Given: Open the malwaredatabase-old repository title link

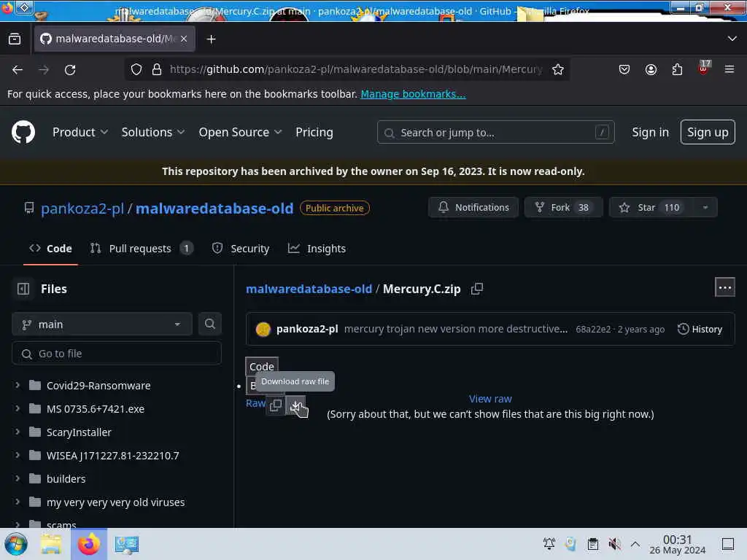Looking at the screenshot, I should click(x=214, y=208).
